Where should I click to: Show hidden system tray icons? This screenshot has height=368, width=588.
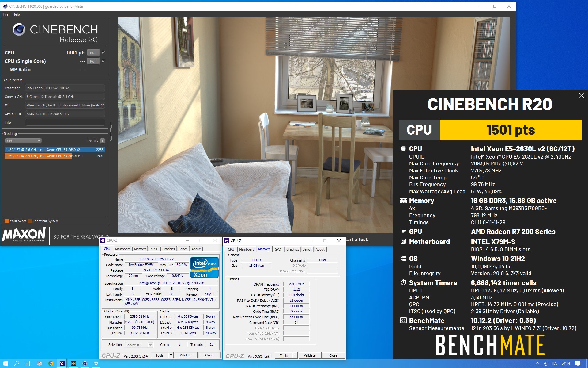pos(537,363)
